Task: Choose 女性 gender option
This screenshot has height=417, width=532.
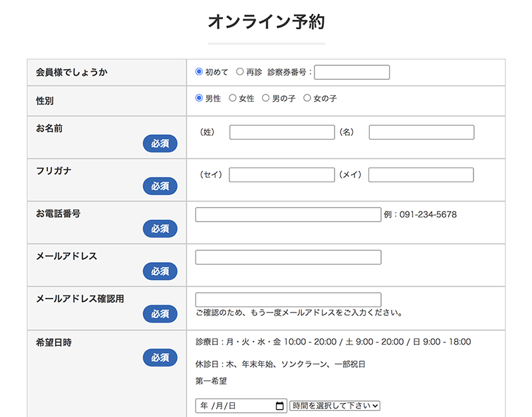Action: pos(233,98)
